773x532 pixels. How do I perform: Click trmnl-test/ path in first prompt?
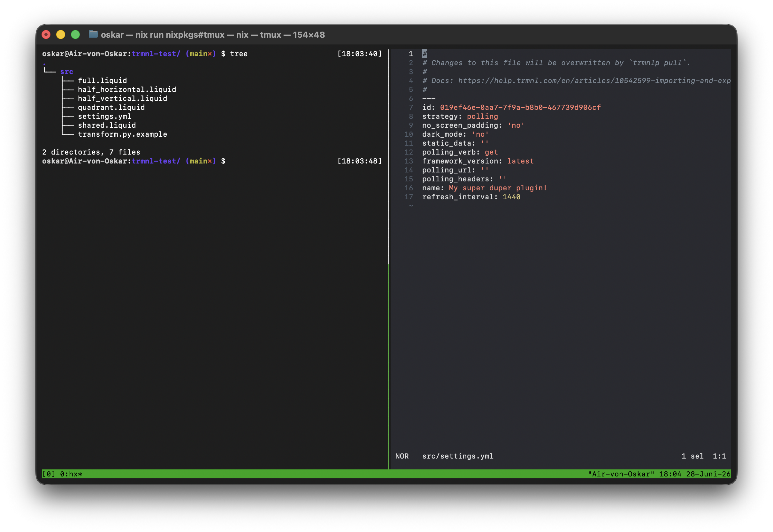[156, 54]
